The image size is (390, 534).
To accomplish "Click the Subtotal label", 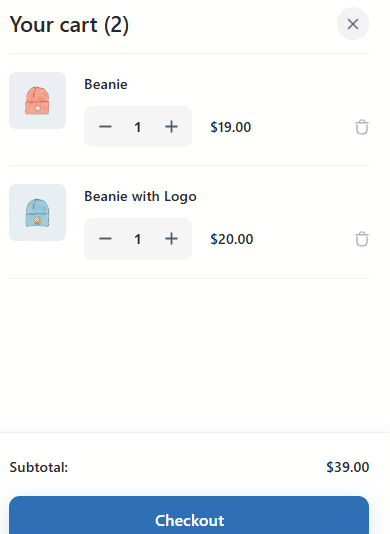I will tap(38, 467).
